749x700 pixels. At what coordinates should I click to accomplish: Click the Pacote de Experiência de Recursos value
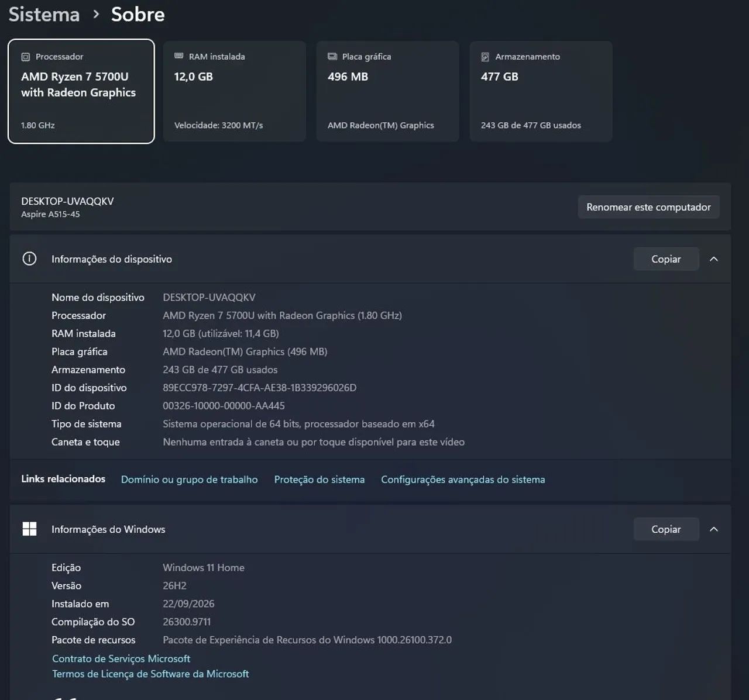pos(307,640)
